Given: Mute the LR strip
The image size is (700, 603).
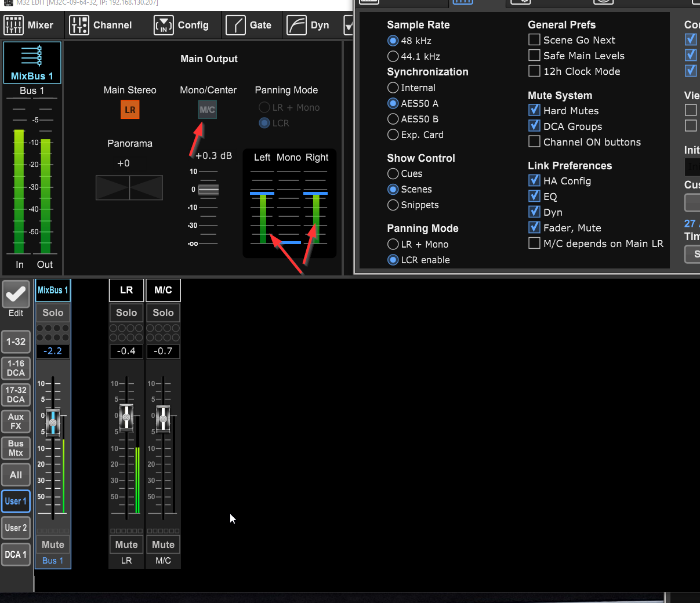Looking at the screenshot, I should (x=126, y=544).
